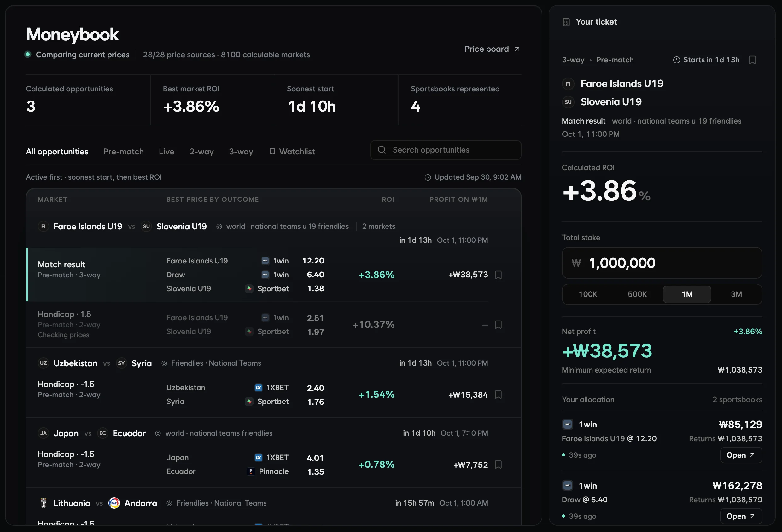The width and height of the screenshot is (782, 532).
Task: Click the Price board arrow icon
Action: point(517,49)
